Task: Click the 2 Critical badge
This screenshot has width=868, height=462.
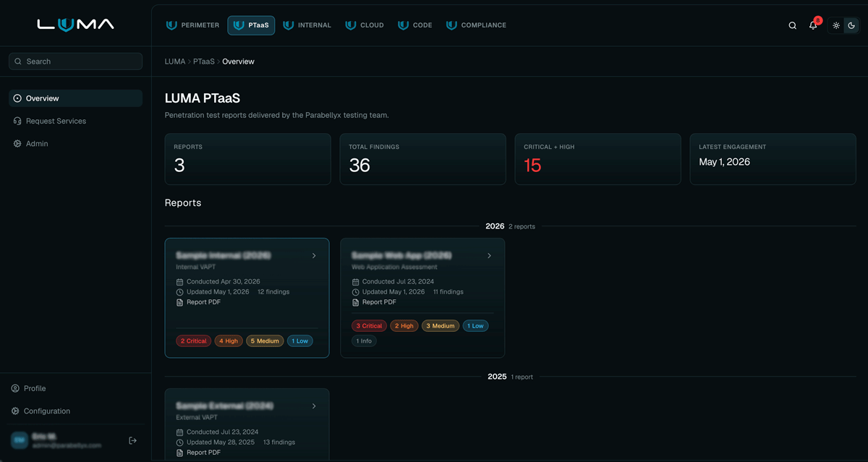Action: [194, 341]
